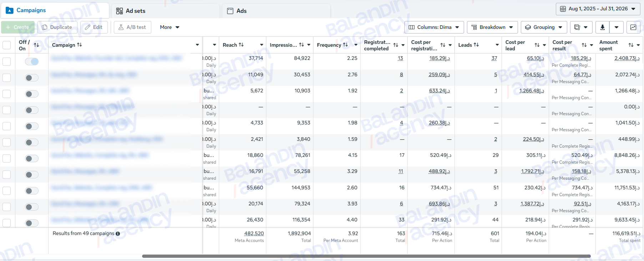Screen dimensions: 644x261
Task: Sort by Cost per result arrows
Action: (x=584, y=45)
